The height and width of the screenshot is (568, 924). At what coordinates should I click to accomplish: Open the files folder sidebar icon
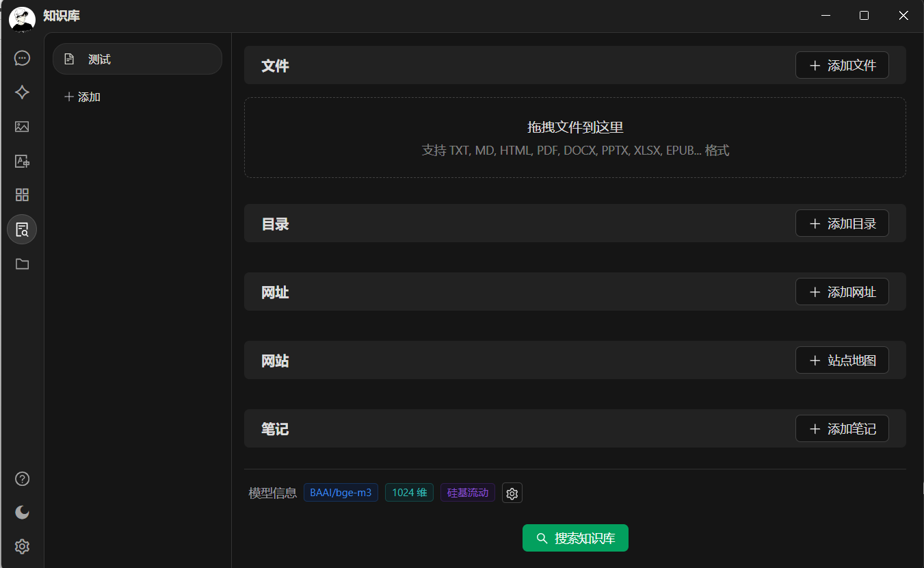(22, 263)
